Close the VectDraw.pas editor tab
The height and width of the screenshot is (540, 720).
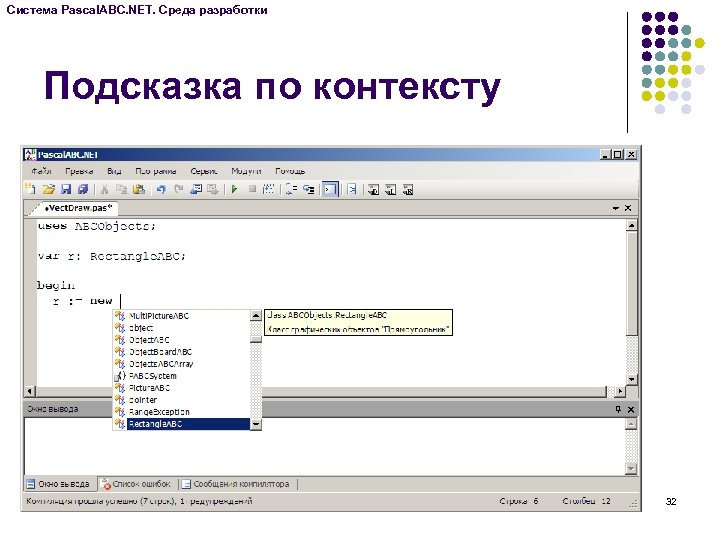pos(628,208)
